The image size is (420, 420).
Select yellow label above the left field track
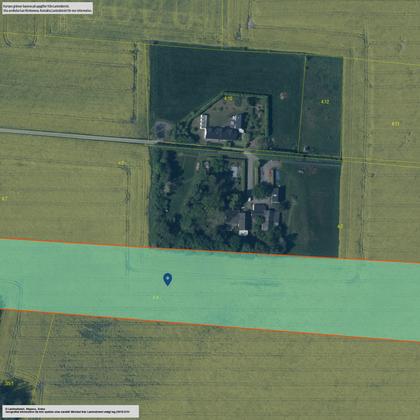click(x=122, y=163)
